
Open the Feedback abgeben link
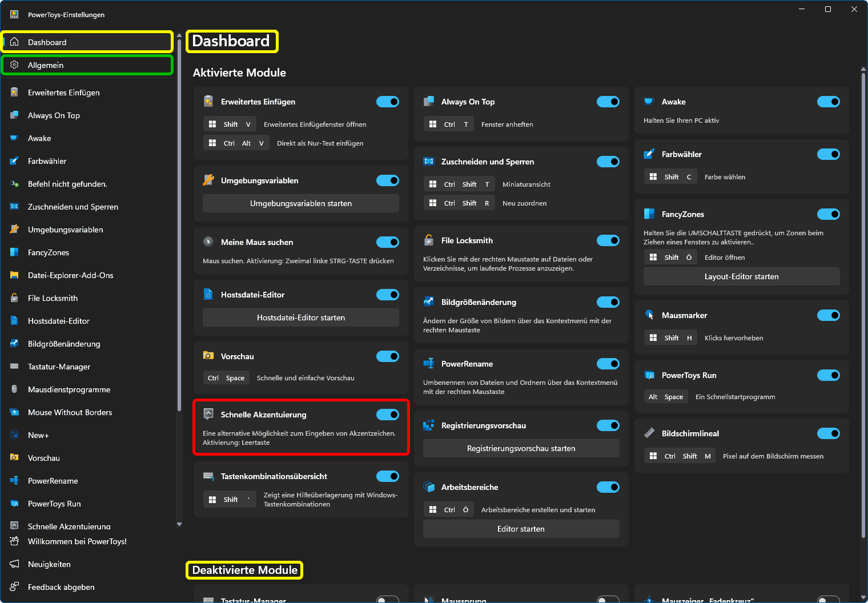61,587
